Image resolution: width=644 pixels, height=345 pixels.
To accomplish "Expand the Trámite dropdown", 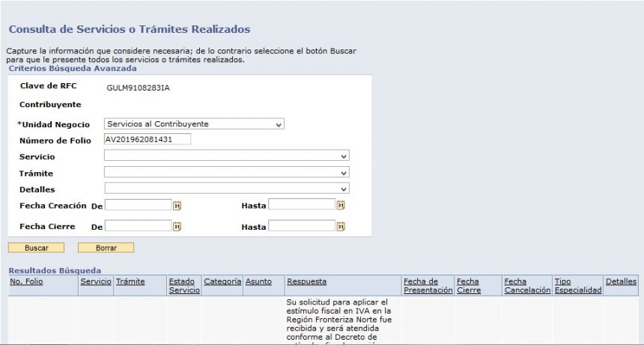I will (226, 173).
